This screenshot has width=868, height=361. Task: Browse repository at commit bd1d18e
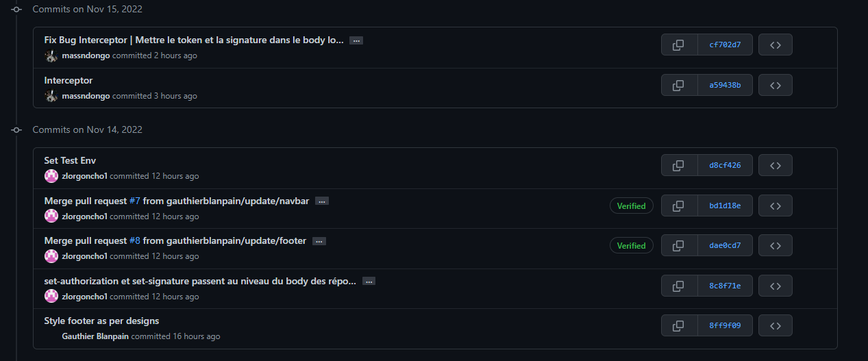pyautogui.click(x=776, y=206)
